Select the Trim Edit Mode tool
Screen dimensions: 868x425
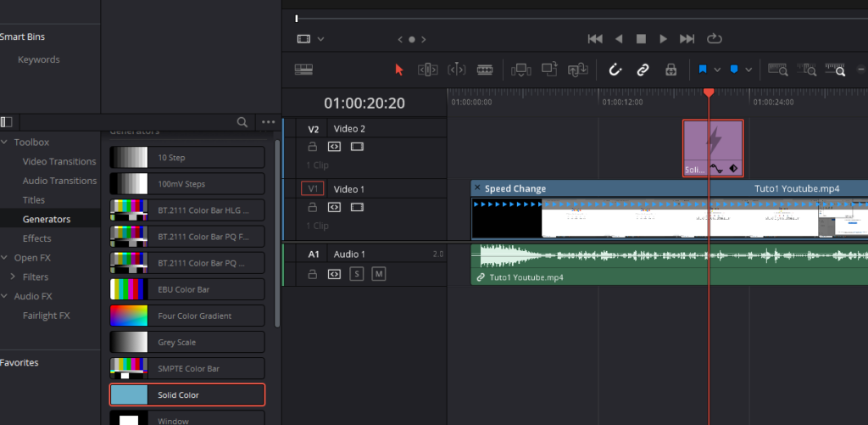[x=427, y=70]
